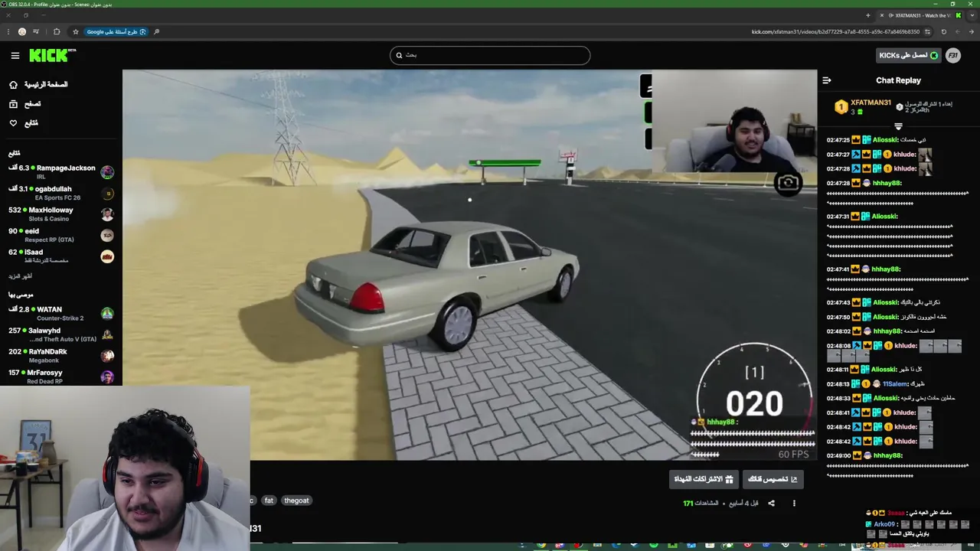Click the Ask Google button in the address bar
This screenshot has width=980, height=551.
click(x=116, y=32)
